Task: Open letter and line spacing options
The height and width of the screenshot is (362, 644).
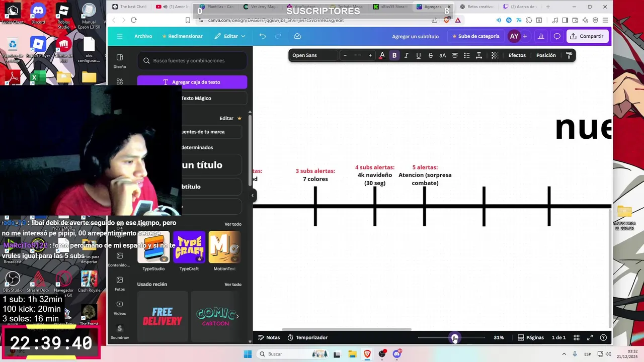Action: tap(478, 55)
